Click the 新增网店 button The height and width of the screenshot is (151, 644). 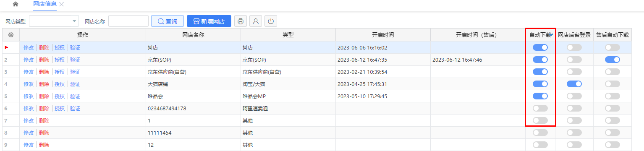point(209,21)
